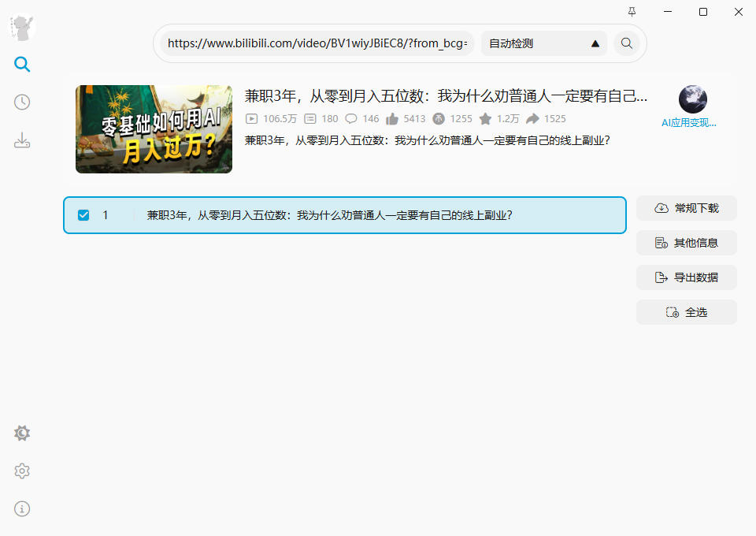Click the 导出数据 button
This screenshot has width=756, height=536.
point(686,277)
